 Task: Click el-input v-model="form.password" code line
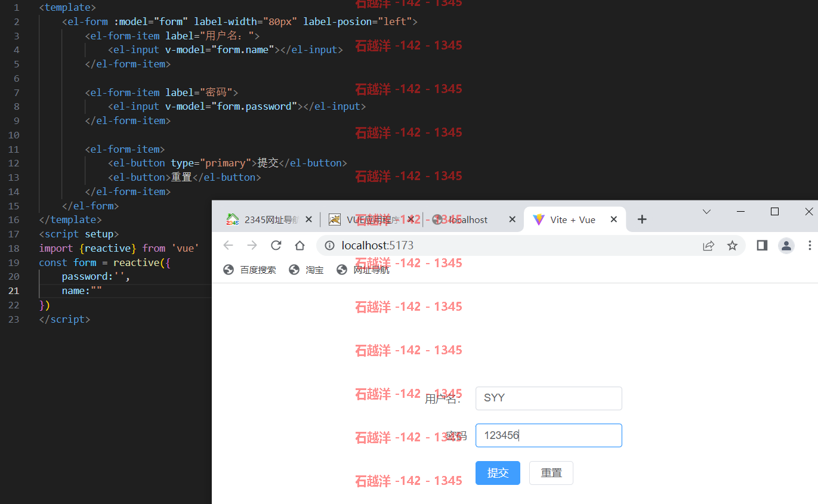tap(237, 106)
